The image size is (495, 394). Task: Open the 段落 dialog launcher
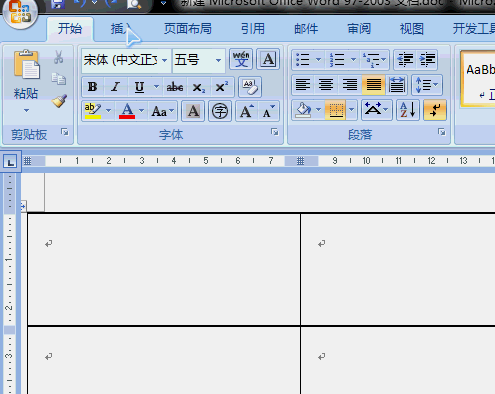[442, 132]
